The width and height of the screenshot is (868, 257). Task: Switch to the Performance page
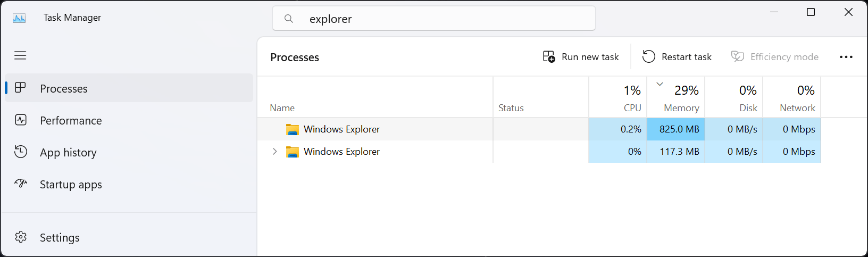(x=129, y=120)
